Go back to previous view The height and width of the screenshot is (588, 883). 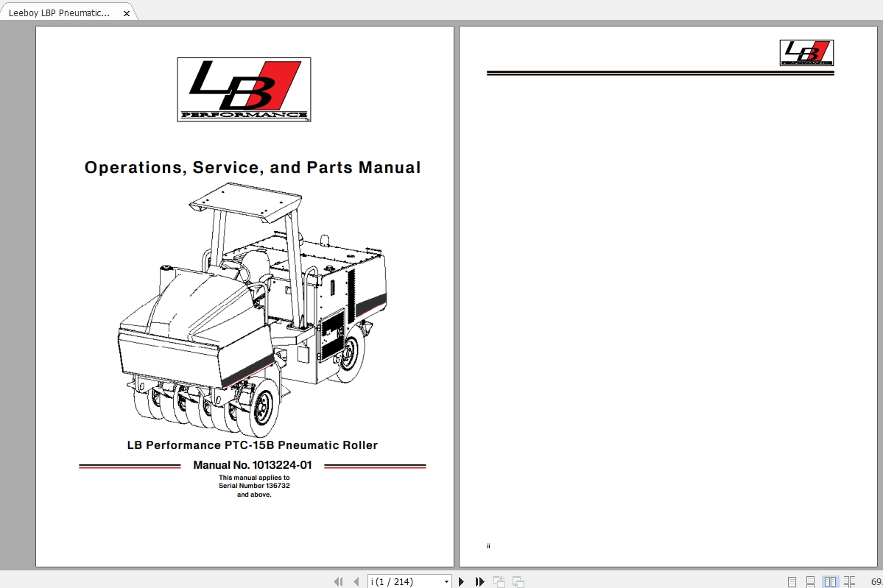[x=499, y=581]
